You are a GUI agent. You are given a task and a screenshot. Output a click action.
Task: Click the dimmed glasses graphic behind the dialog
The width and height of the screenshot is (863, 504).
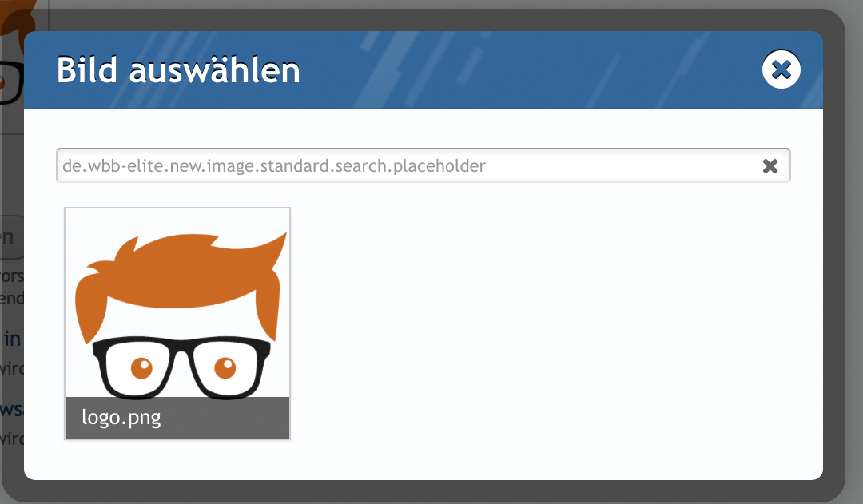coord(12,82)
